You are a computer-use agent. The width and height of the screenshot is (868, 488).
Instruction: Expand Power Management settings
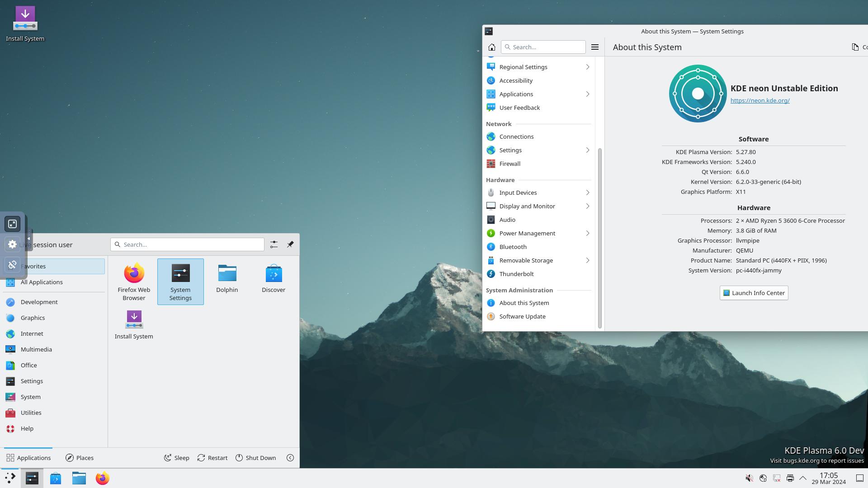click(x=538, y=233)
